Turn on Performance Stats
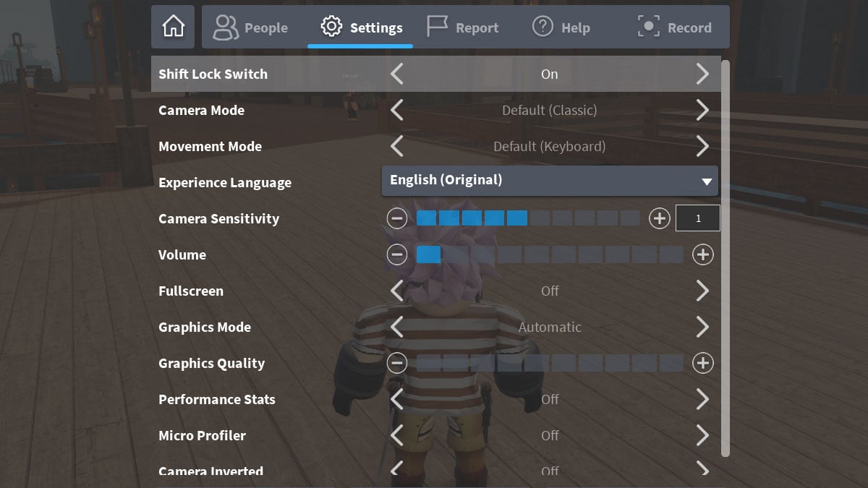 [702, 399]
